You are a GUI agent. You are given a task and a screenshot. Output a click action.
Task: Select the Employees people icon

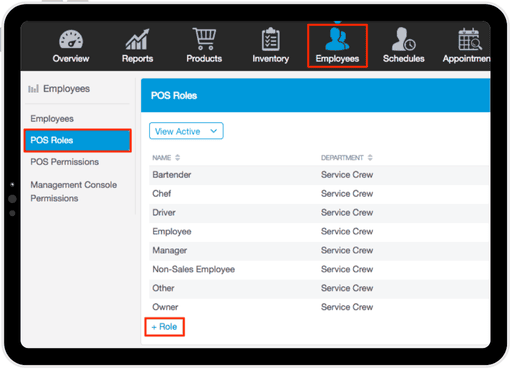(337, 39)
